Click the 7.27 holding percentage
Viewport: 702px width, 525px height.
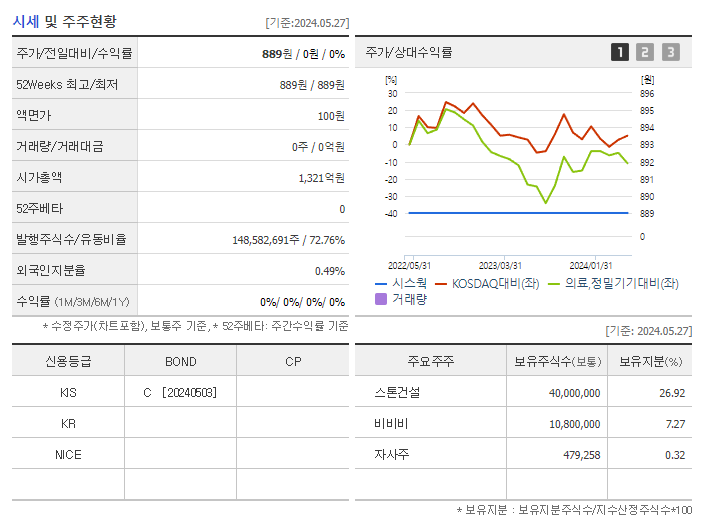point(675,424)
